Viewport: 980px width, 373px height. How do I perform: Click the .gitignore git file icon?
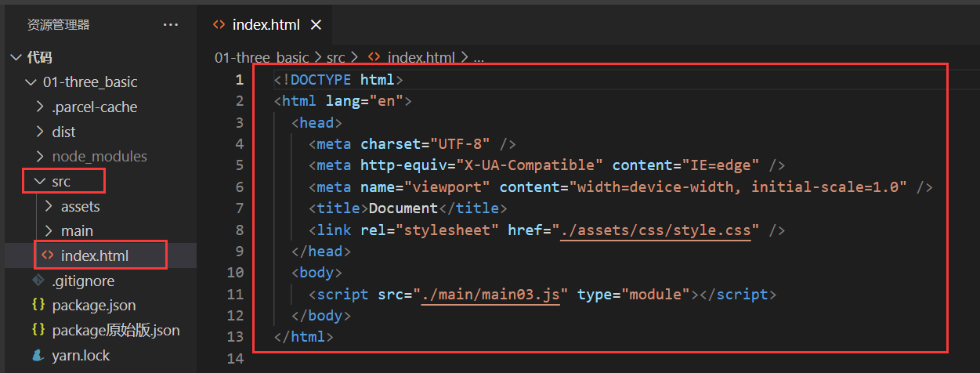pyautogui.click(x=38, y=281)
